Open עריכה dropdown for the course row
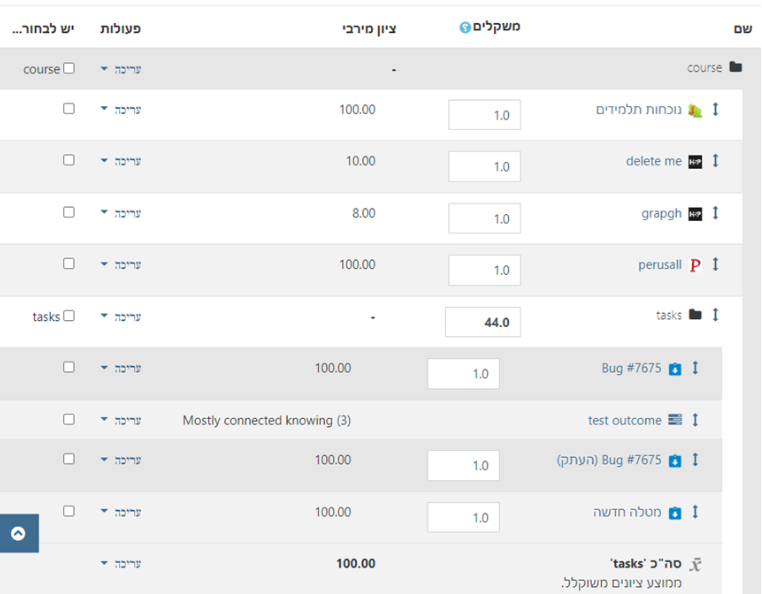This screenshot has width=762, height=594. [x=120, y=70]
